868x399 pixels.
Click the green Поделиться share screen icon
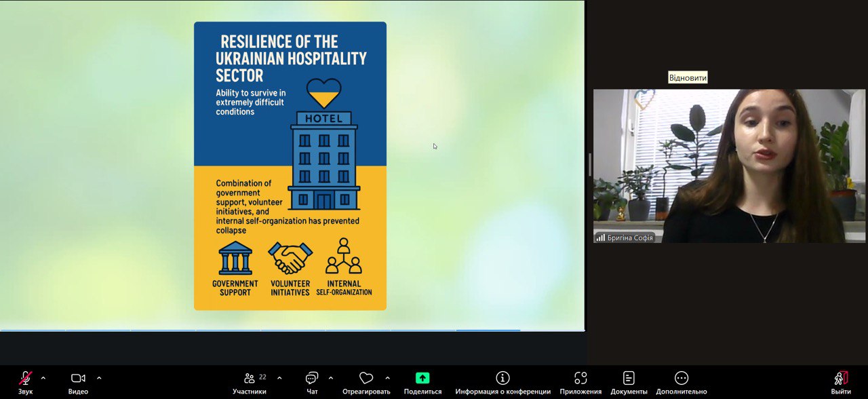pyautogui.click(x=422, y=379)
